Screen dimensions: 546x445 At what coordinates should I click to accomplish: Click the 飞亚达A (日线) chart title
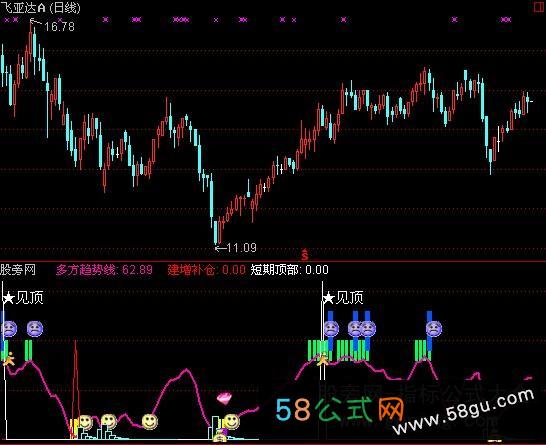point(40,8)
